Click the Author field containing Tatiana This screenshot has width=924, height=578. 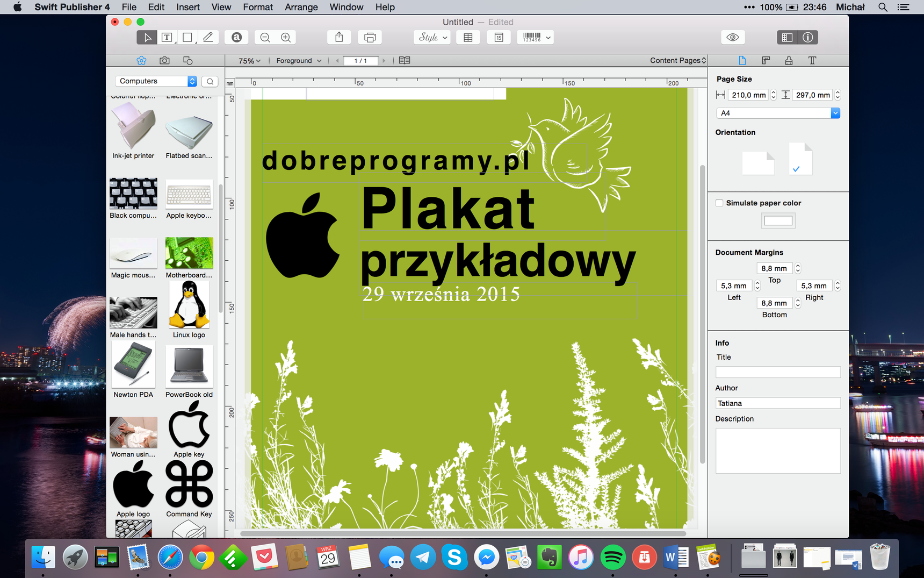pyautogui.click(x=778, y=403)
